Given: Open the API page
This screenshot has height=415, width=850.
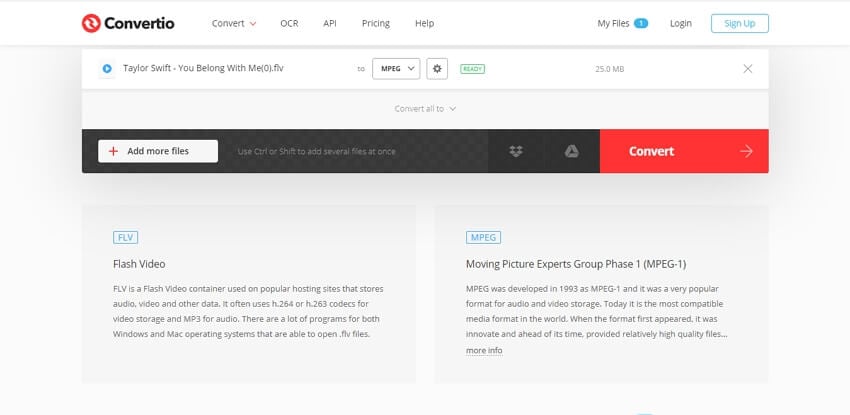Looking at the screenshot, I should 330,23.
